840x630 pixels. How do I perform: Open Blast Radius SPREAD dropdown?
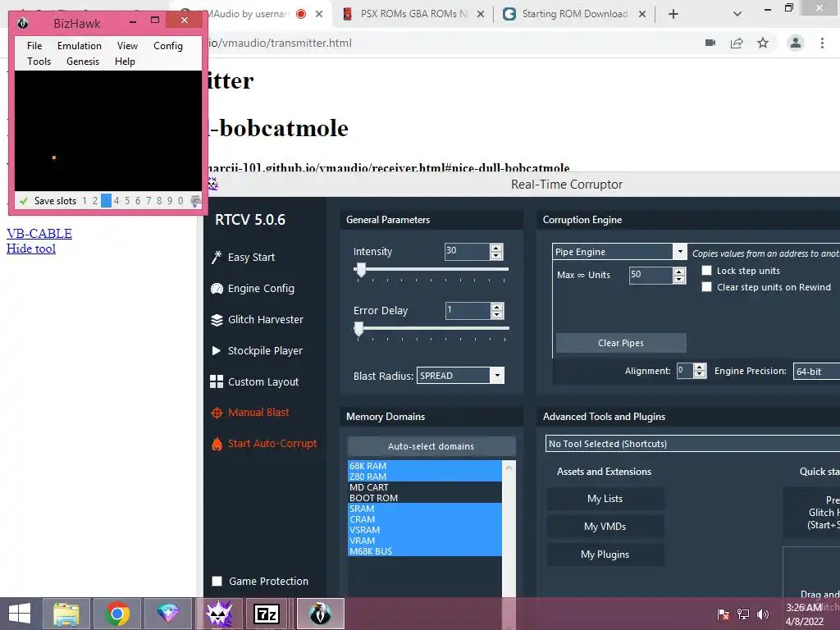click(x=497, y=376)
